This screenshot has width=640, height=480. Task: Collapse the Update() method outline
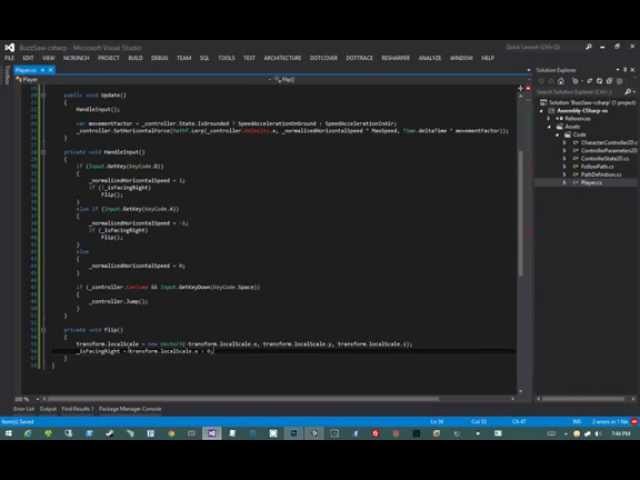[x=44, y=95]
